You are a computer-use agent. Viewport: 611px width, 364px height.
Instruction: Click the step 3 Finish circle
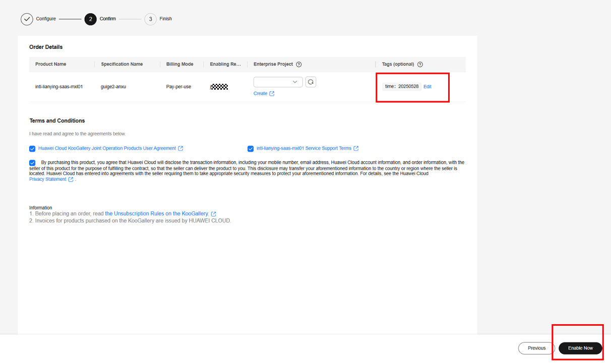(150, 19)
